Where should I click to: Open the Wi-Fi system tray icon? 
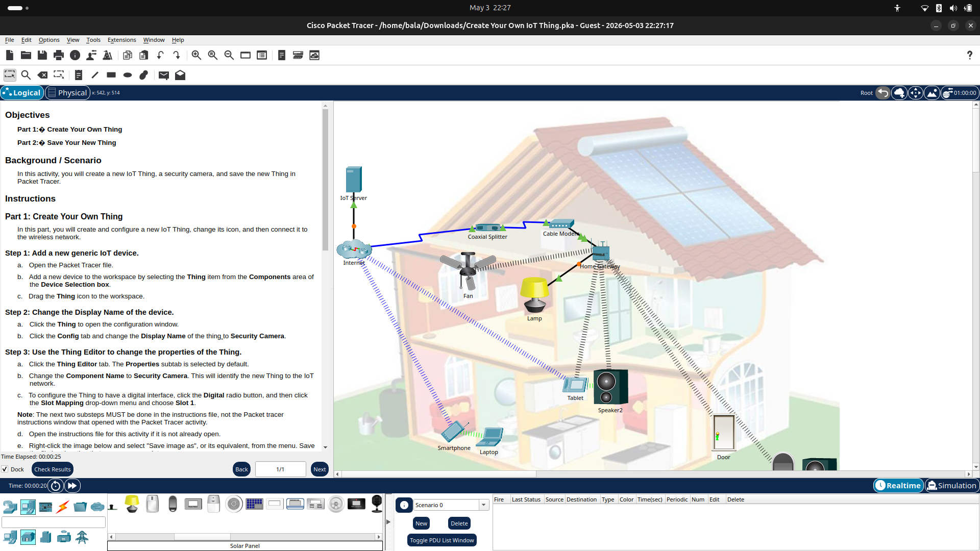coord(924,8)
